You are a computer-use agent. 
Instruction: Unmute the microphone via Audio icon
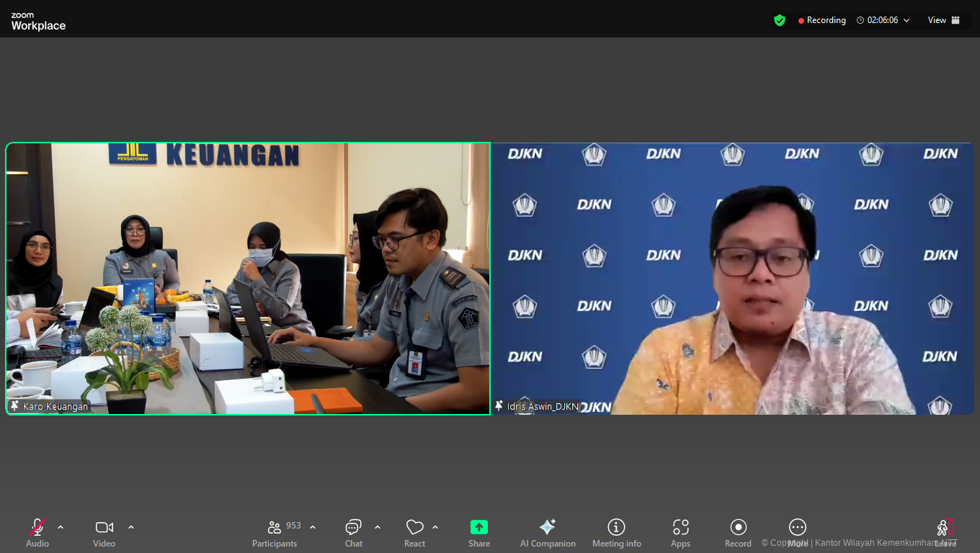click(x=37, y=528)
